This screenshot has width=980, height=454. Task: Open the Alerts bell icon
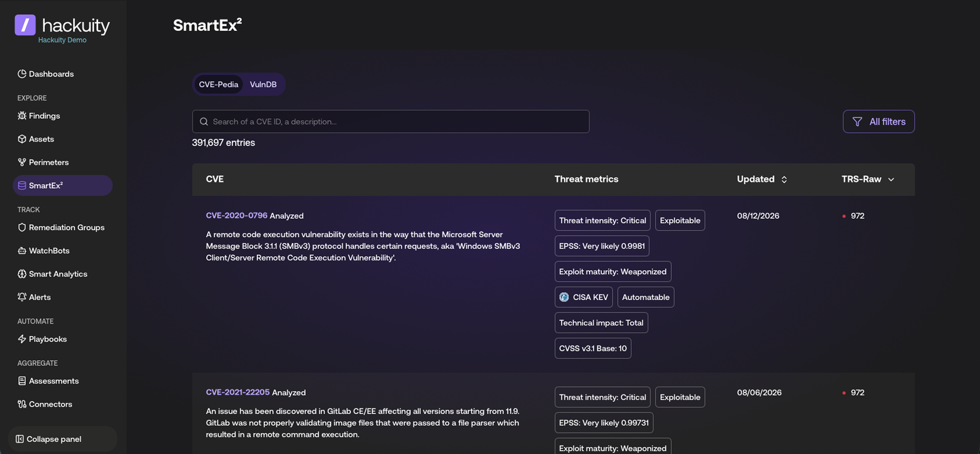pyautogui.click(x=22, y=297)
